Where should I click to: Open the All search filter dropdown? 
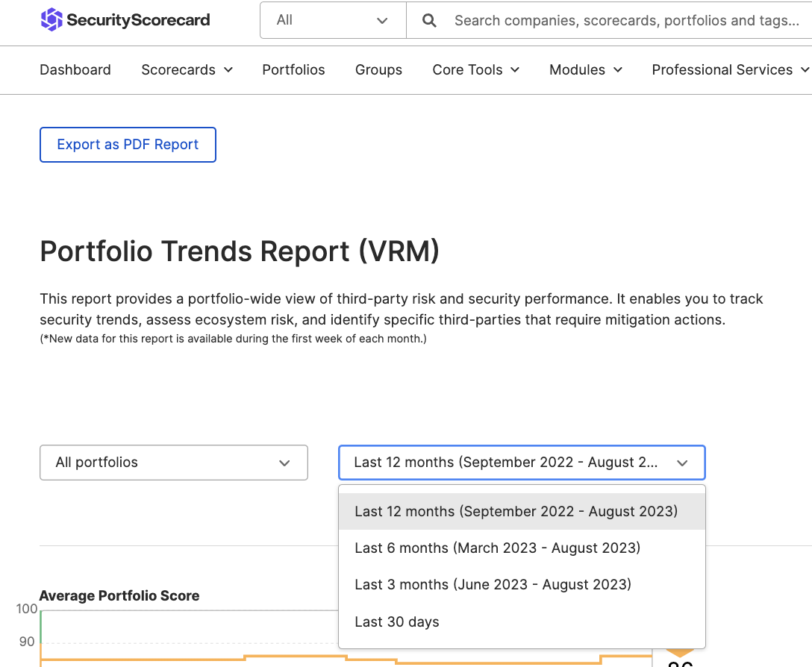[333, 20]
